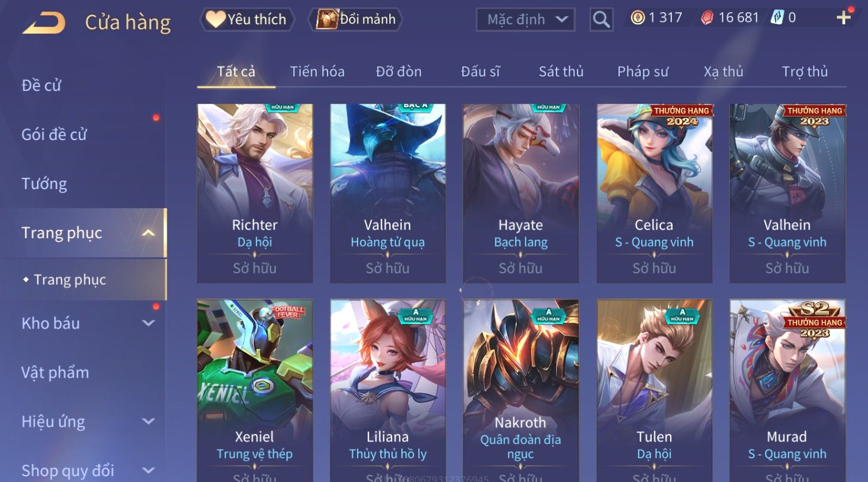Open the Nakroth Quân đoàn địa ngục skin

pyautogui.click(x=521, y=390)
